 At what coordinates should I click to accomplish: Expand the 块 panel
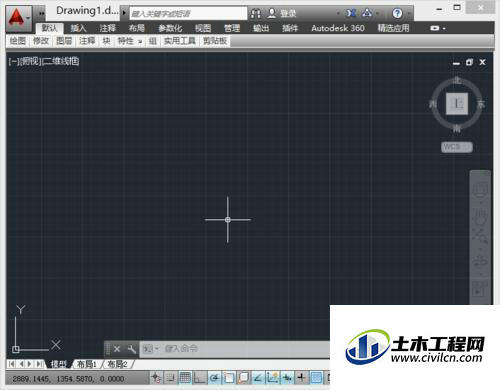point(106,41)
